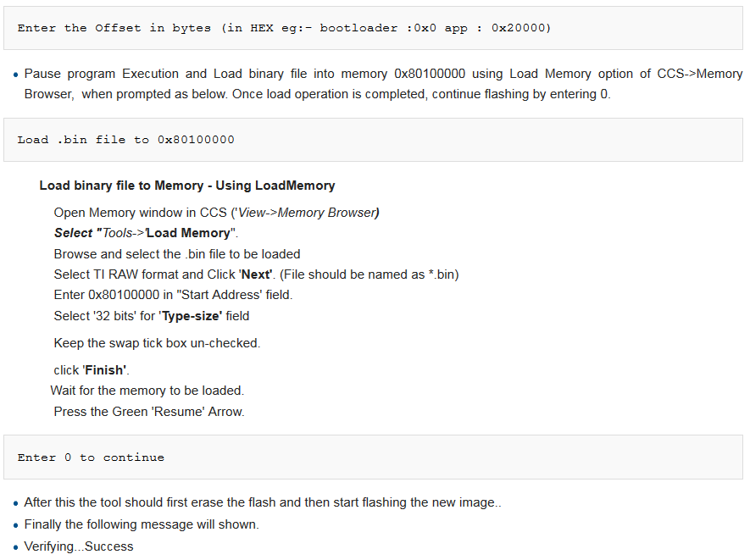Click the 'Enter the Offset in bytes' code block

373,28
